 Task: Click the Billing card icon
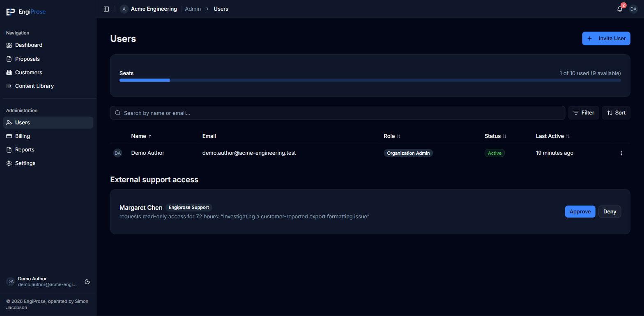(9, 136)
